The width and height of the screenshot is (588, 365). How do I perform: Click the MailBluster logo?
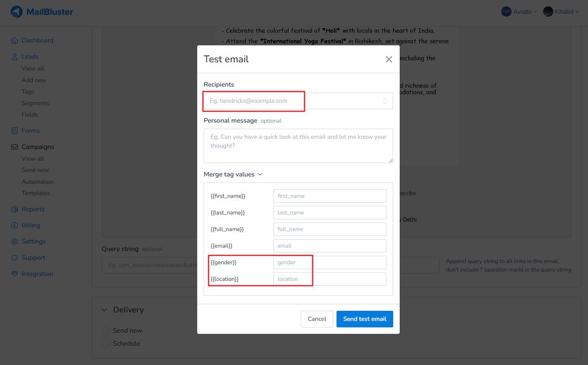[41, 11]
